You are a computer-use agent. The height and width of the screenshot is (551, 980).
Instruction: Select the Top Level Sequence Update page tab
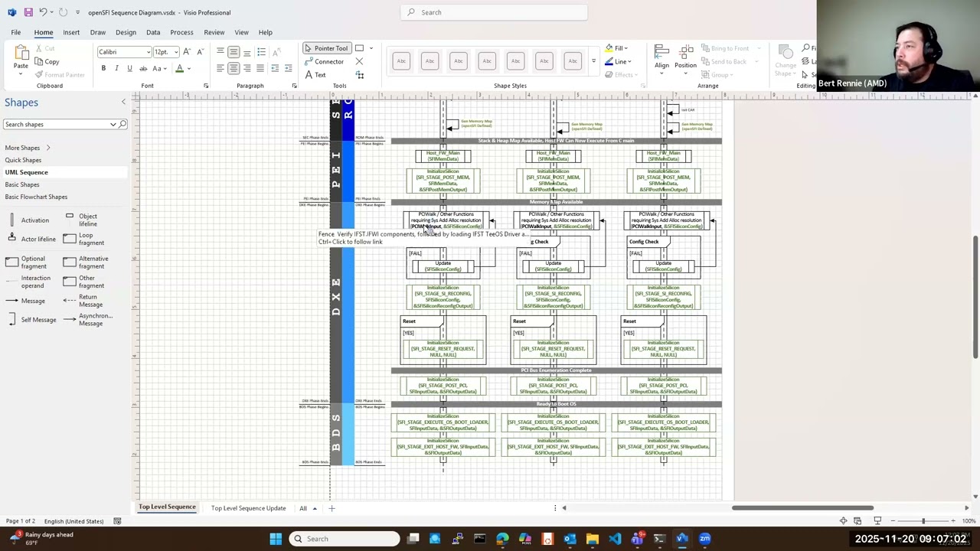tap(248, 508)
